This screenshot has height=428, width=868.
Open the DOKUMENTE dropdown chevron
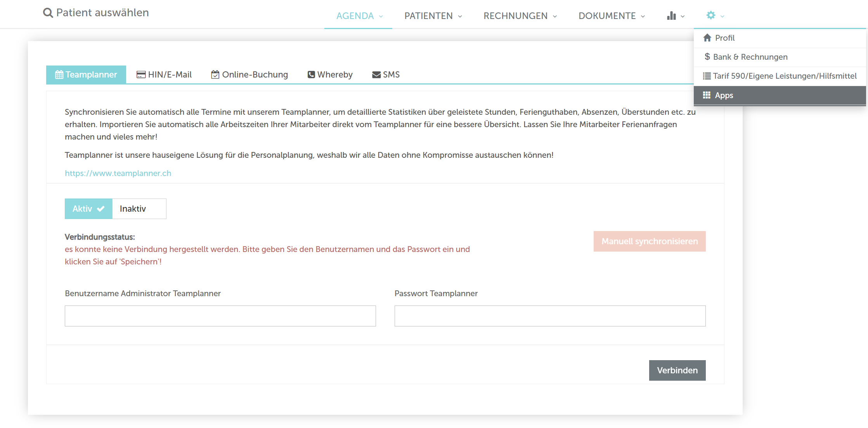pos(643,16)
